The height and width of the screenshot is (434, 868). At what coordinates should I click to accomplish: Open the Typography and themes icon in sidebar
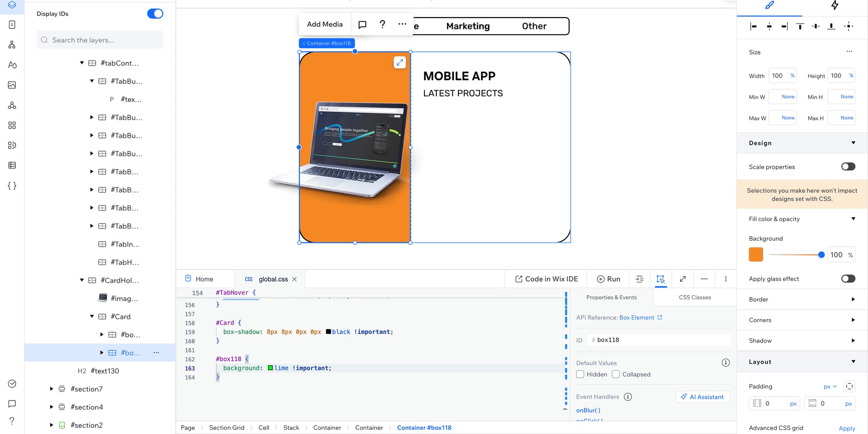coord(12,65)
